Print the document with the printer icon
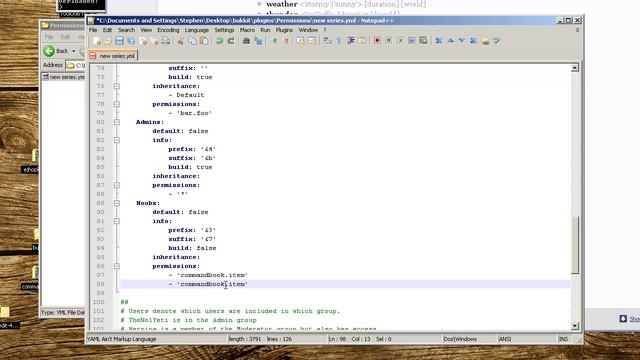The image size is (640, 360). (166, 41)
